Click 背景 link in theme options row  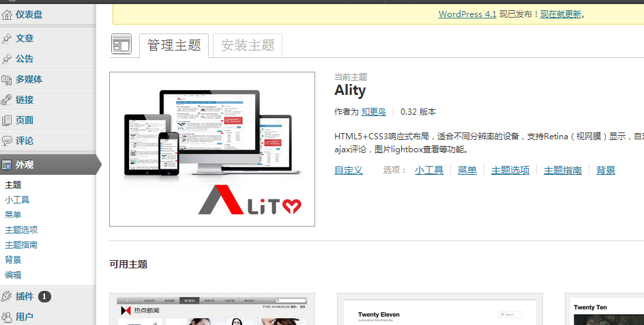(606, 170)
